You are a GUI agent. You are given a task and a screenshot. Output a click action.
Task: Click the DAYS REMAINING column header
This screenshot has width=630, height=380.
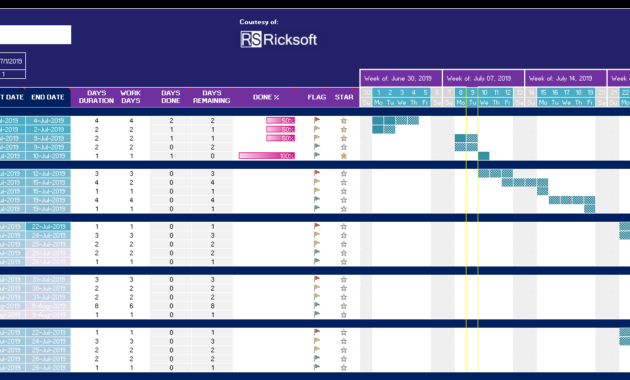212,97
